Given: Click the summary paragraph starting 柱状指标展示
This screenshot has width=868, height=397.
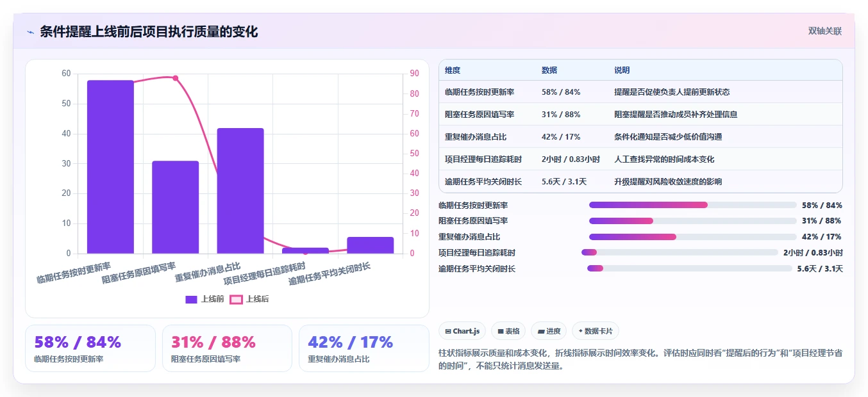Looking at the screenshot, I should [639, 360].
